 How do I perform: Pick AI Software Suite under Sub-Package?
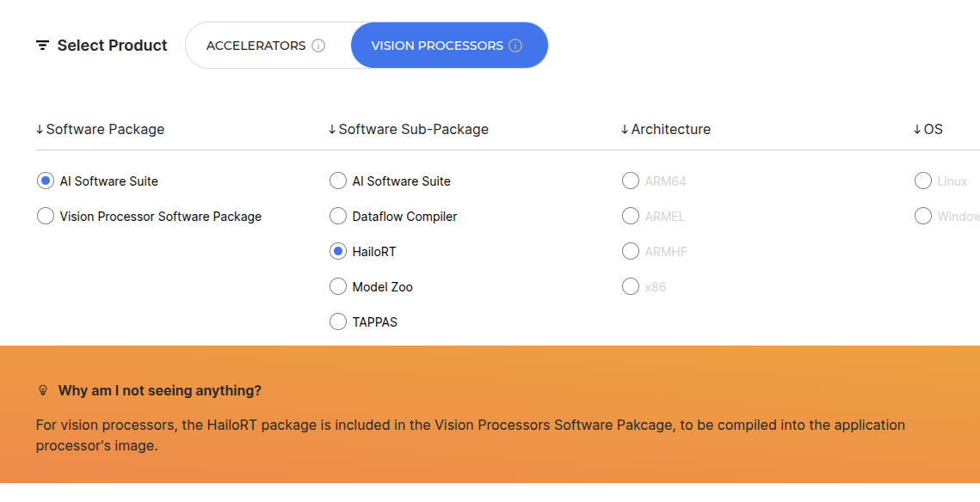(338, 181)
